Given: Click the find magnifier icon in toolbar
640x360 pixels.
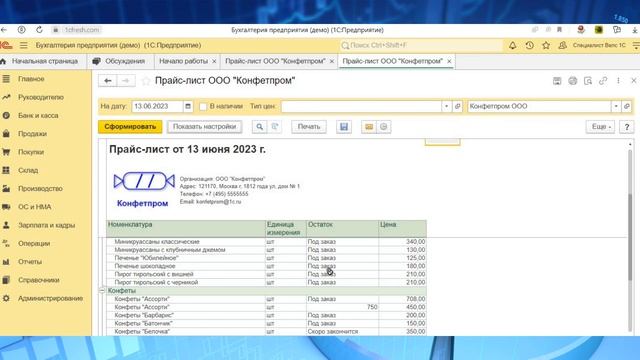Looking at the screenshot, I should [259, 127].
